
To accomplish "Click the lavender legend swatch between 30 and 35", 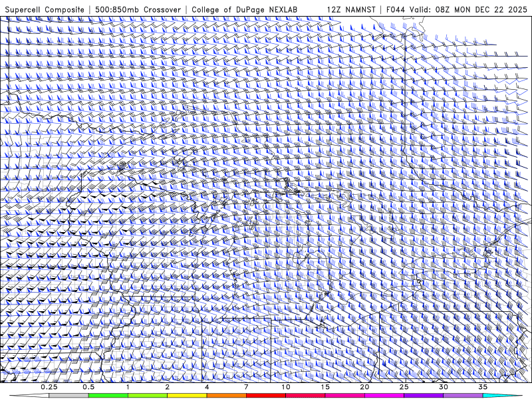I will click(463, 396).
